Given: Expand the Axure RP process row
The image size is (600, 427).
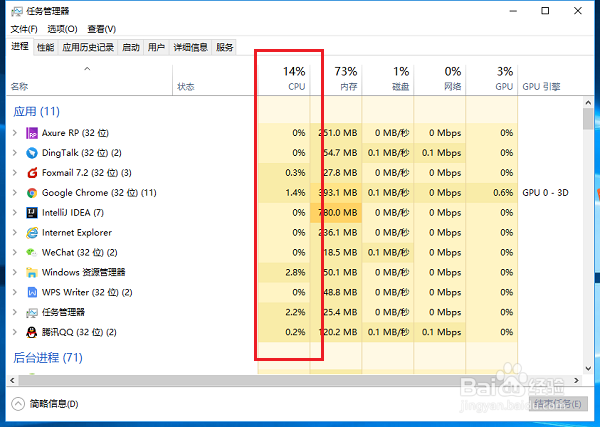Looking at the screenshot, I should (15, 133).
